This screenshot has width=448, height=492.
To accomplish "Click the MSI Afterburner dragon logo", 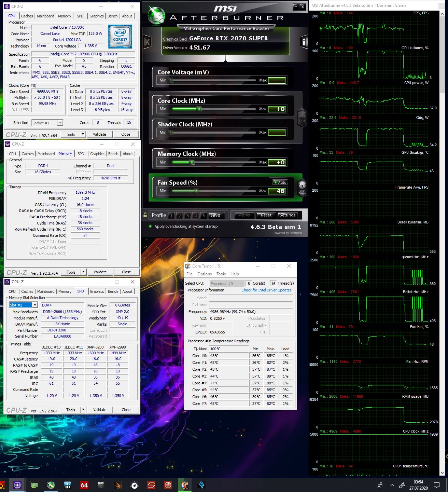I will point(156,15).
